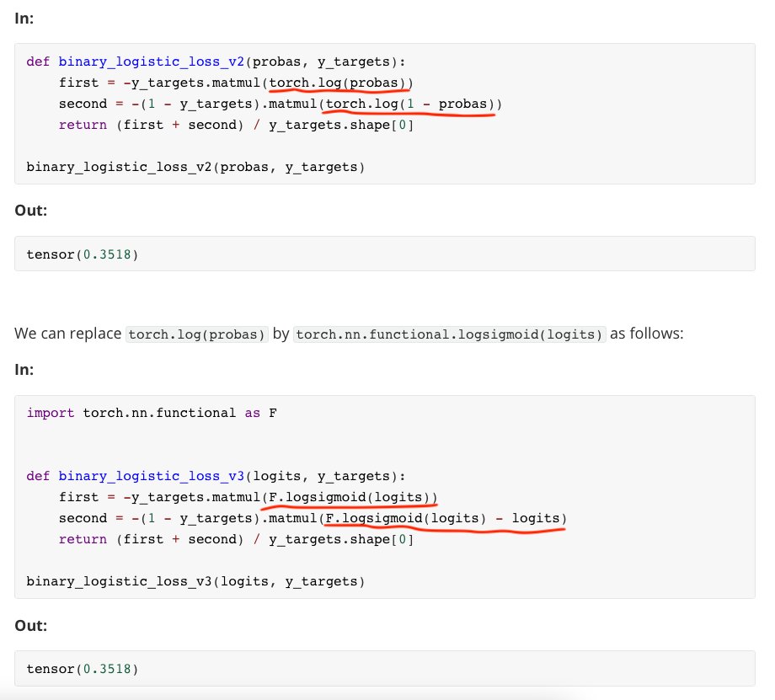Click the first 'In:' label

point(24,19)
